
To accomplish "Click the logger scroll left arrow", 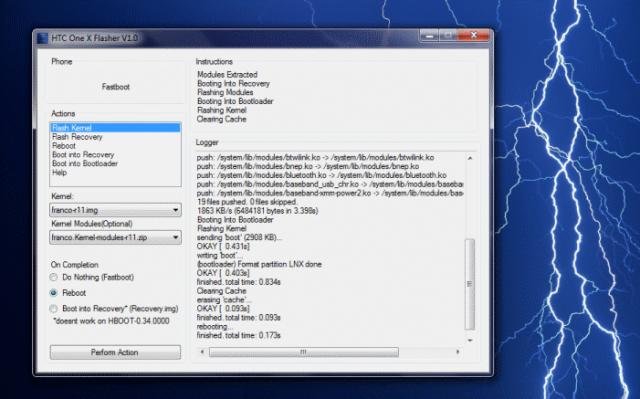I will [202, 352].
